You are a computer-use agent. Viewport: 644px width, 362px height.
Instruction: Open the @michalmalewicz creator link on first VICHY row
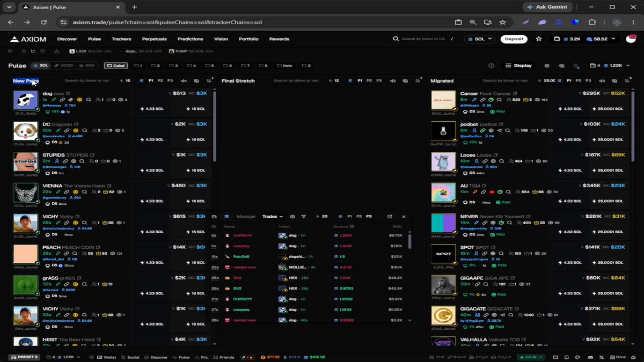click(60, 228)
